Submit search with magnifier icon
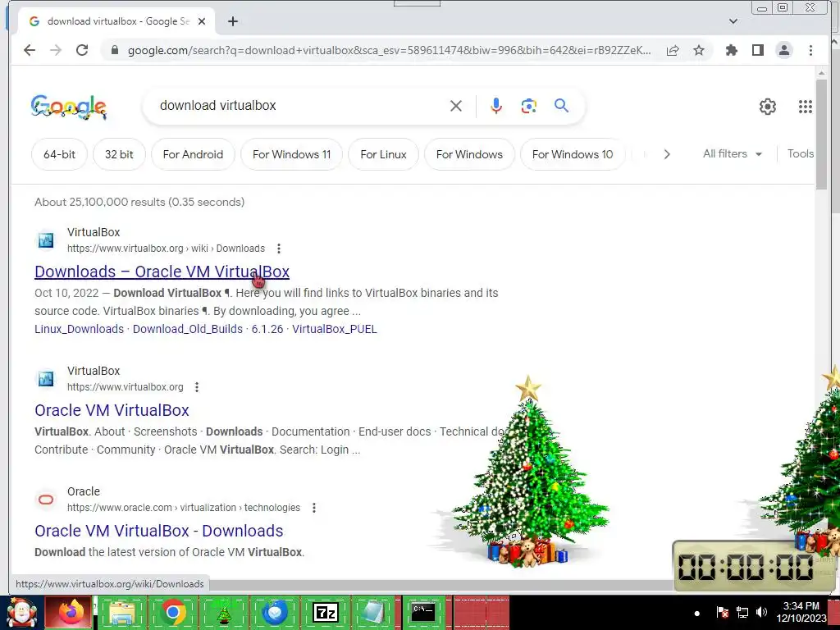The image size is (840, 630). [561, 106]
